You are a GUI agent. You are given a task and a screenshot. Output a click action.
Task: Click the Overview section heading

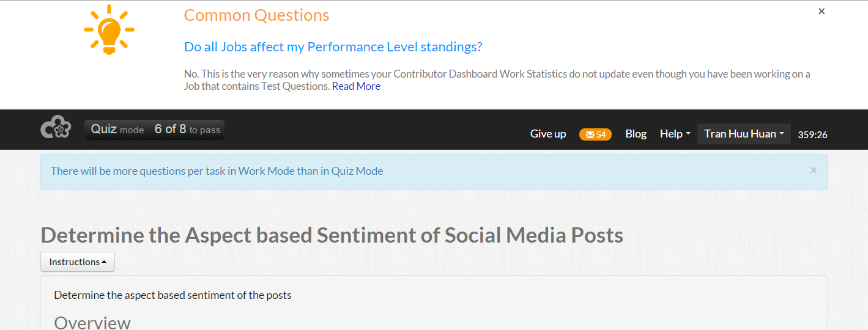[x=92, y=323]
